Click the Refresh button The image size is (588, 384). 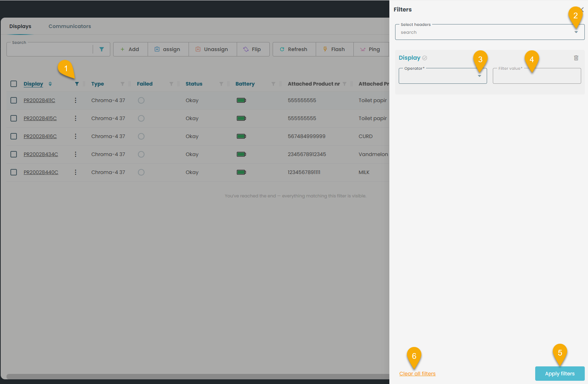tap(294, 49)
